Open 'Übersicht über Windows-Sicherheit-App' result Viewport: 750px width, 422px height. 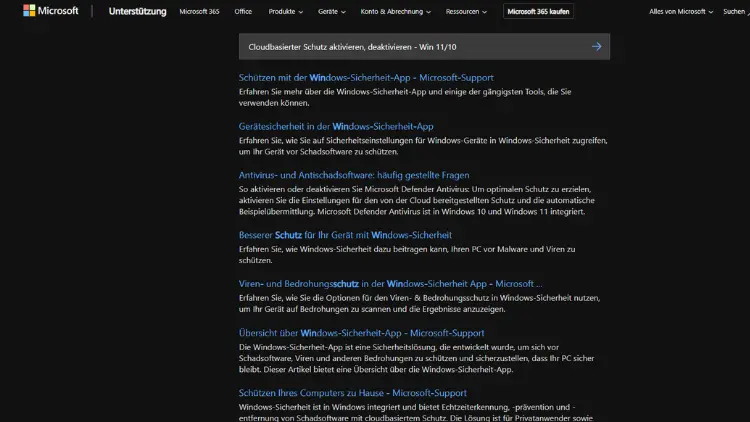click(x=361, y=333)
